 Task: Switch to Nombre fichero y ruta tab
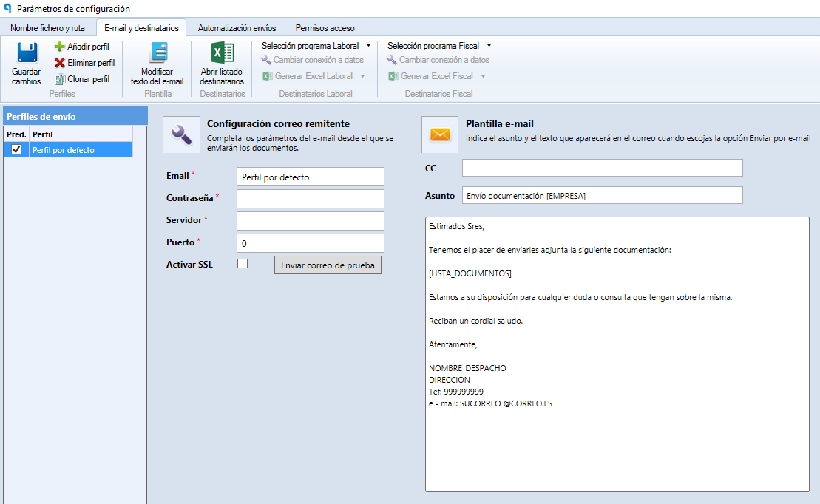click(x=47, y=27)
